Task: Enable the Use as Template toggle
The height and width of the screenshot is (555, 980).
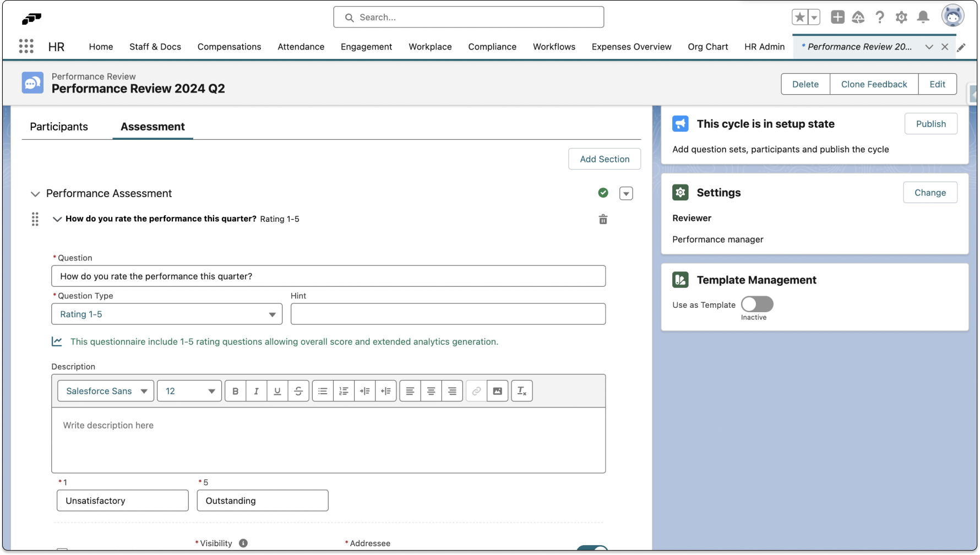Action: click(x=756, y=304)
